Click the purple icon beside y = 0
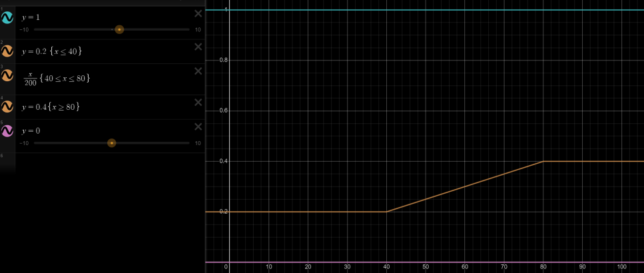The image size is (644, 273). click(x=7, y=131)
